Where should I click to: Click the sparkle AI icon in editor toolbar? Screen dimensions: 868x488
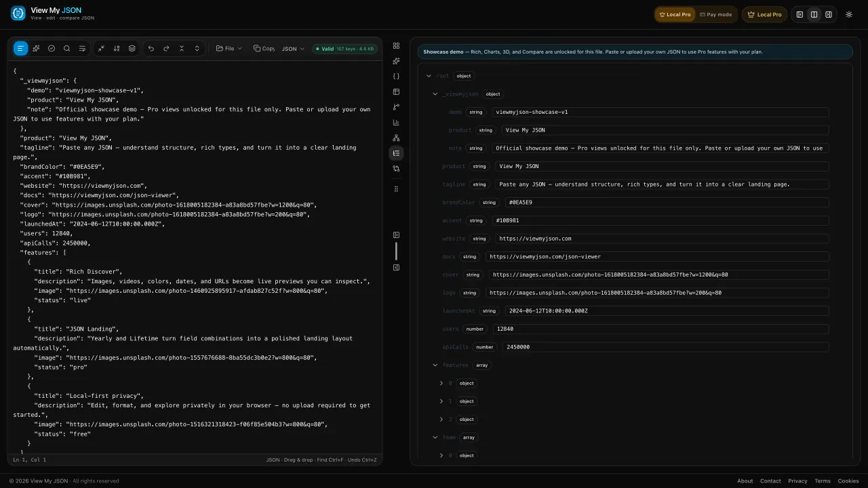36,48
